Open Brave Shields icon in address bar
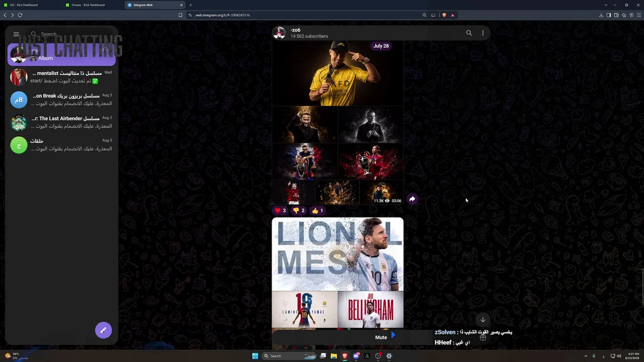The image size is (644, 362). click(x=444, y=15)
